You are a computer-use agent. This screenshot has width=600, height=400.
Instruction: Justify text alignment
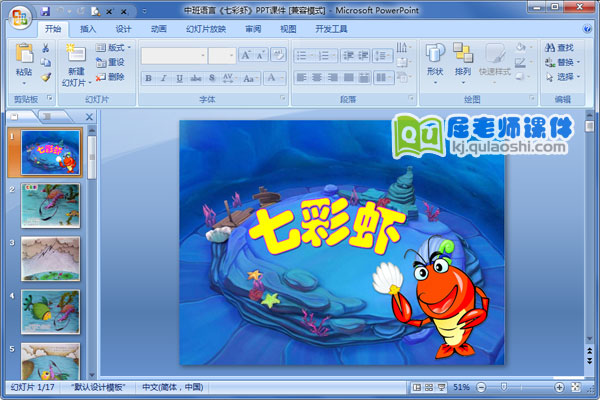pyautogui.click(x=348, y=78)
